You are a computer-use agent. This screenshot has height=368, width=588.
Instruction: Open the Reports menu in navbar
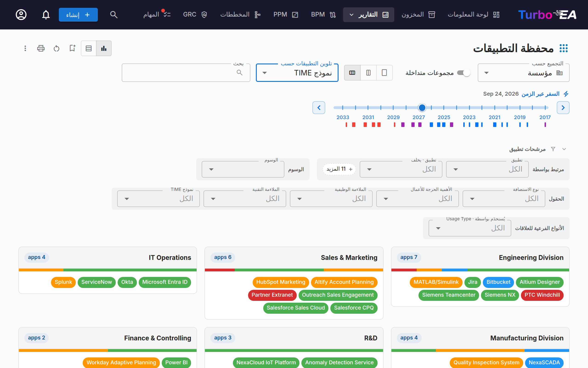click(369, 14)
